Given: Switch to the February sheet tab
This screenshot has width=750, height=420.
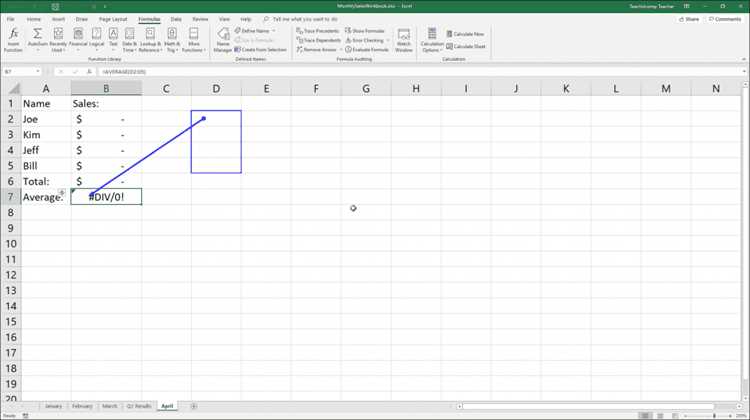Looking at the screenshot, I should coord(82,406).
